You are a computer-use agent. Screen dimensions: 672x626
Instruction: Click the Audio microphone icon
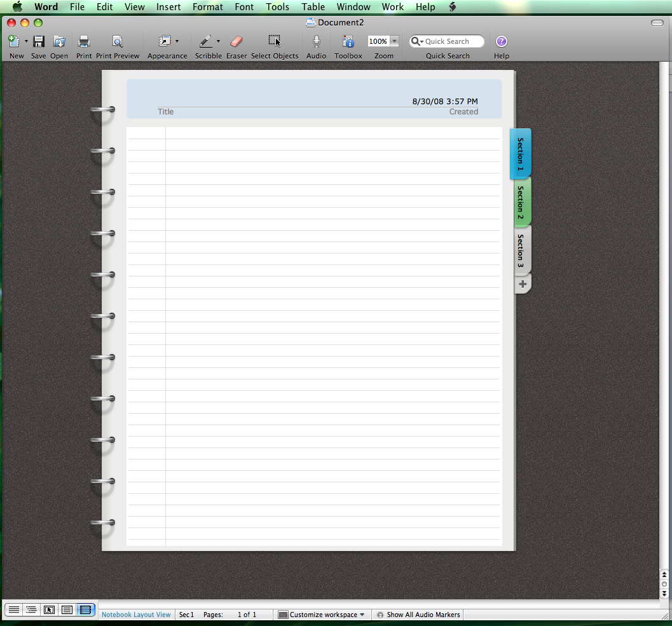point(316,41)
